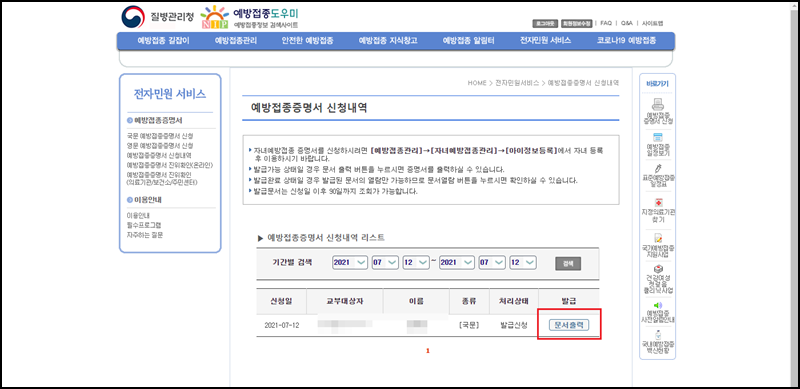
Task: Click the 예방접종도우미 NIP logo
Action: (x=250, y=17)
